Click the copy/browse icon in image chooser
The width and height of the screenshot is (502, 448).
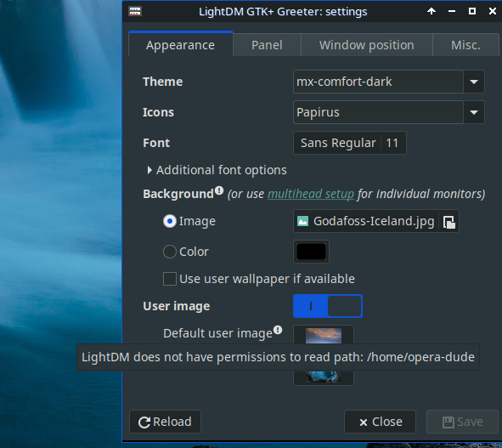448,222
